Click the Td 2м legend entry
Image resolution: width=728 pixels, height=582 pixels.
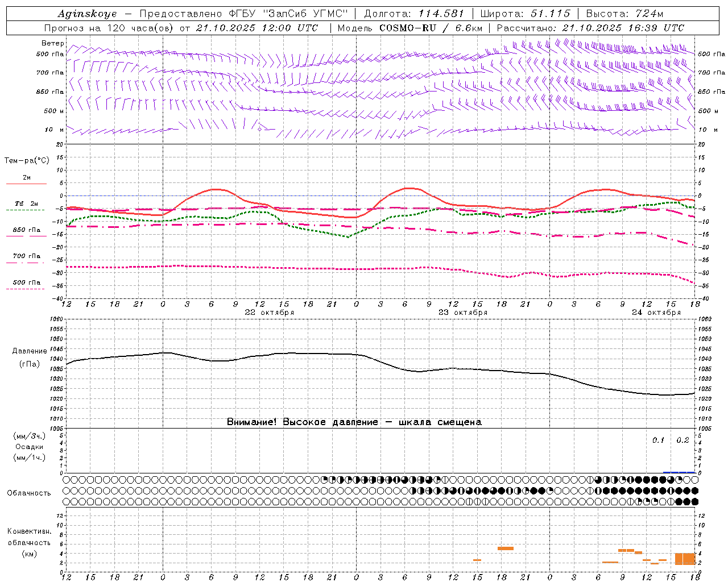click(26, 203)
